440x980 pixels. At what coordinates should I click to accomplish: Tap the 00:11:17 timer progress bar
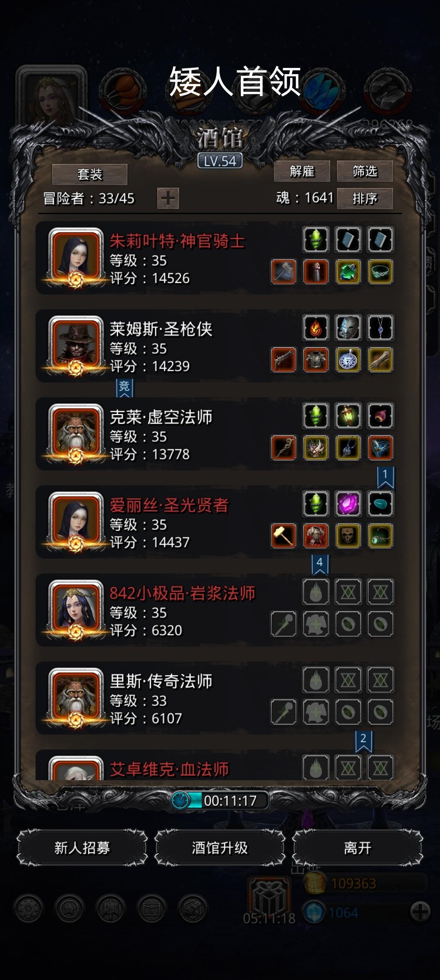tap(220, 801)
